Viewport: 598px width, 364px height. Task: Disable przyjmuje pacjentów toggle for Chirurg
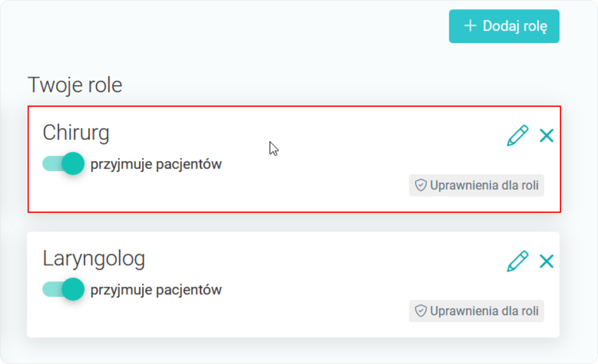pos(63,164)
